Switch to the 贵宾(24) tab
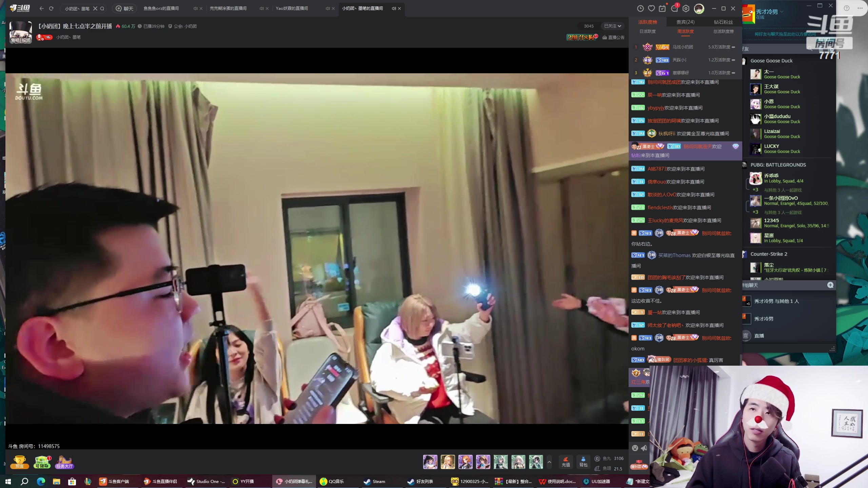 tap(685, 22)
